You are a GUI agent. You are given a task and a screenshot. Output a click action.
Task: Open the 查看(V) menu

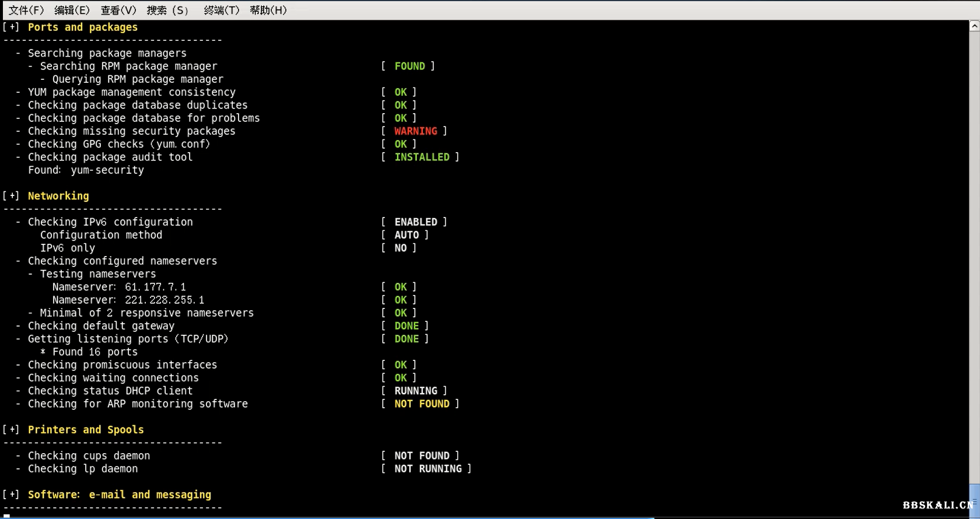[118, 10]
